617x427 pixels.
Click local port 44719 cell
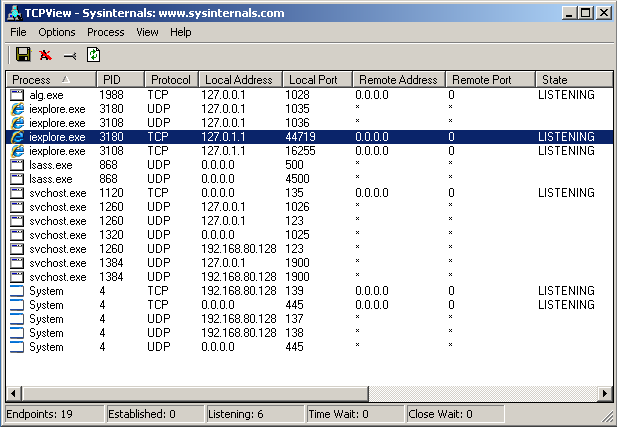click(300, 137)
